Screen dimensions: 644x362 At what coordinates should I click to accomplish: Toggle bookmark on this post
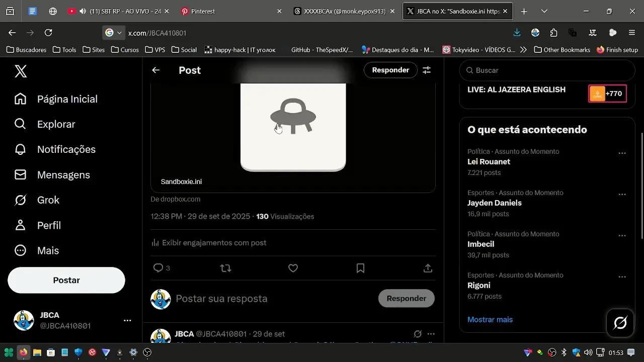click(x=360, y=268)
